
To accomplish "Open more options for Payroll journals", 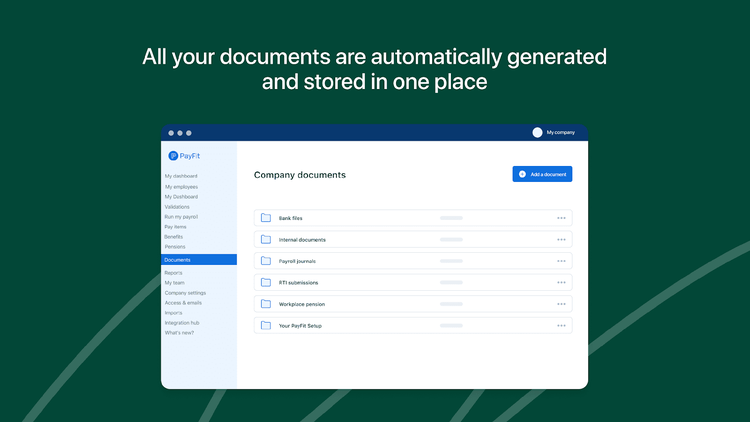I will coord(561,261).
